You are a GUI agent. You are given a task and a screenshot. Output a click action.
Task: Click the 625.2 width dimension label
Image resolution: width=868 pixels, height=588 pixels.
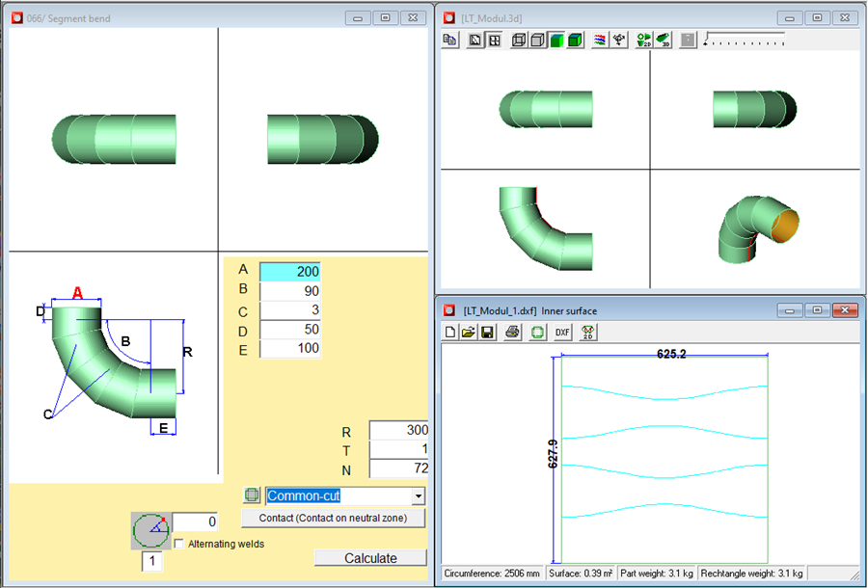pyautogui.click(x=671, y=354)
